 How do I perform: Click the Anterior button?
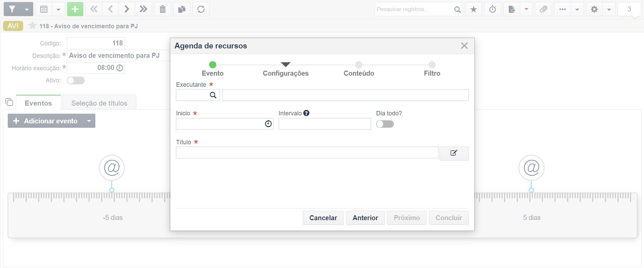(365, 218)
